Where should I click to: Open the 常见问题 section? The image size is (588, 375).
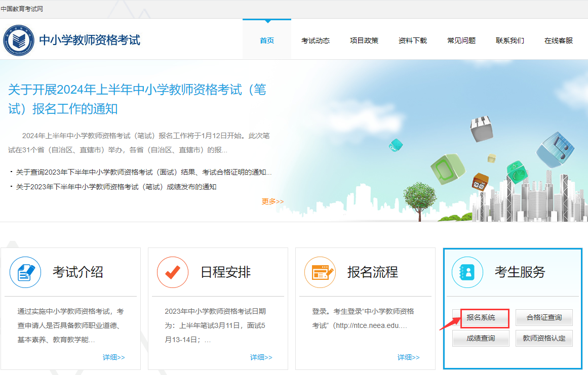pos(461,40)
